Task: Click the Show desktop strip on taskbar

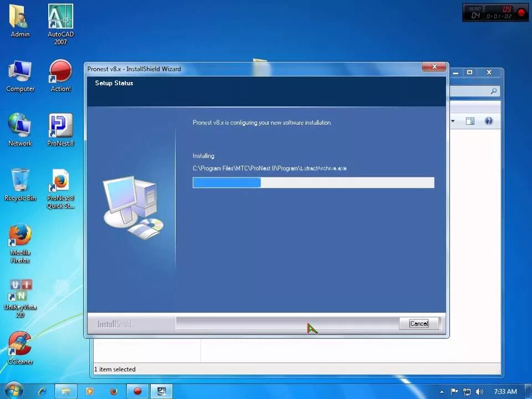Action: tap(528, 391)
